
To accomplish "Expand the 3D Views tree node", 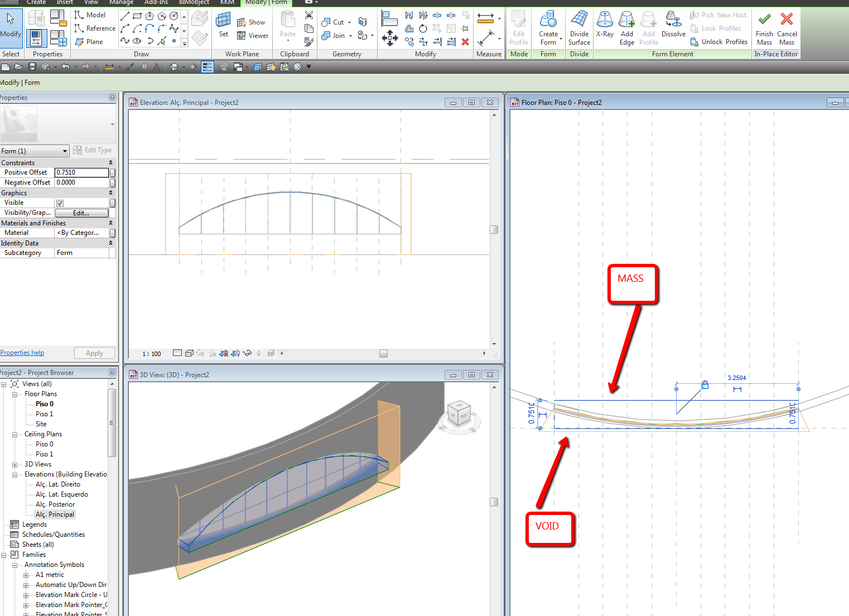I will (x=15, y=465).
